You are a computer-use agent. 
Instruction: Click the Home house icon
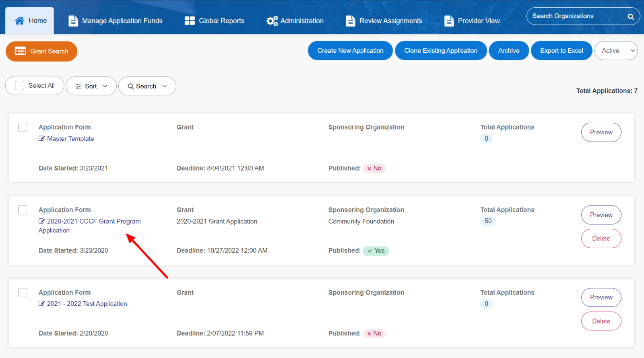click(19, 21)
